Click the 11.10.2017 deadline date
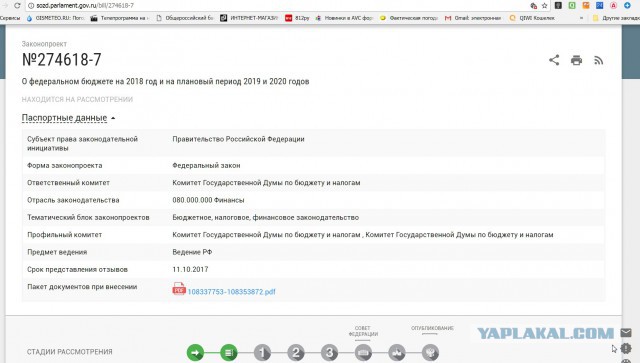 190,269
